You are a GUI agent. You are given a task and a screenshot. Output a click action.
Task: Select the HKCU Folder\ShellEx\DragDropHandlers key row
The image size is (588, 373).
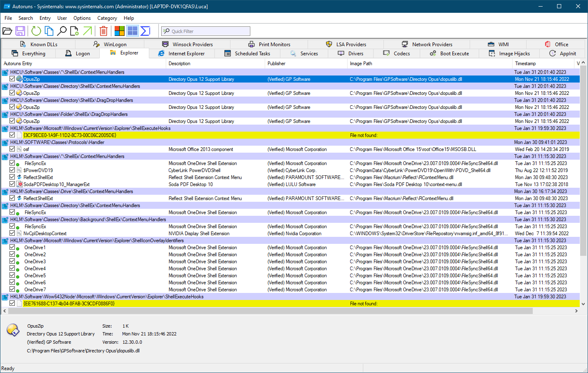point(291,114)
